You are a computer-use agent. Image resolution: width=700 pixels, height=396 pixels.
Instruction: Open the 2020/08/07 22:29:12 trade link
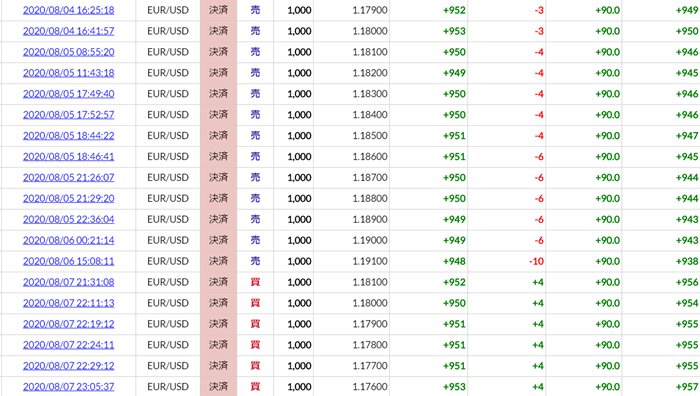click(68, 366)
